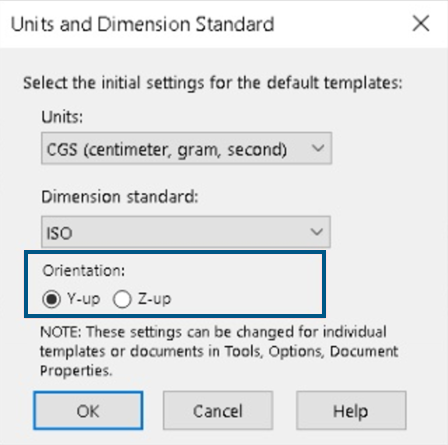Click the "Select the initial settings" instruction text

pos(213,83)
